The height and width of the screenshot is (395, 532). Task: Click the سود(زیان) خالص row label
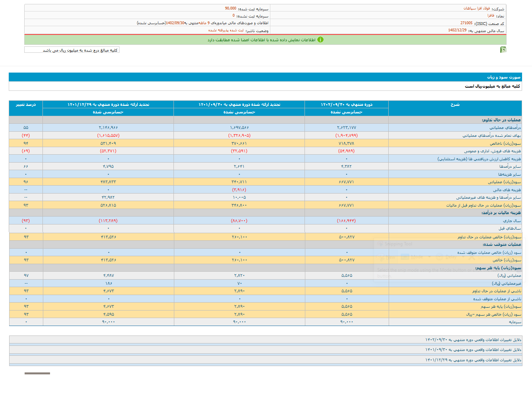click(507, 260)
